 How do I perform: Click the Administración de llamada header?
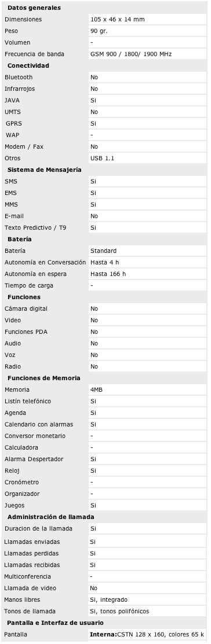[x=51, y=517]
